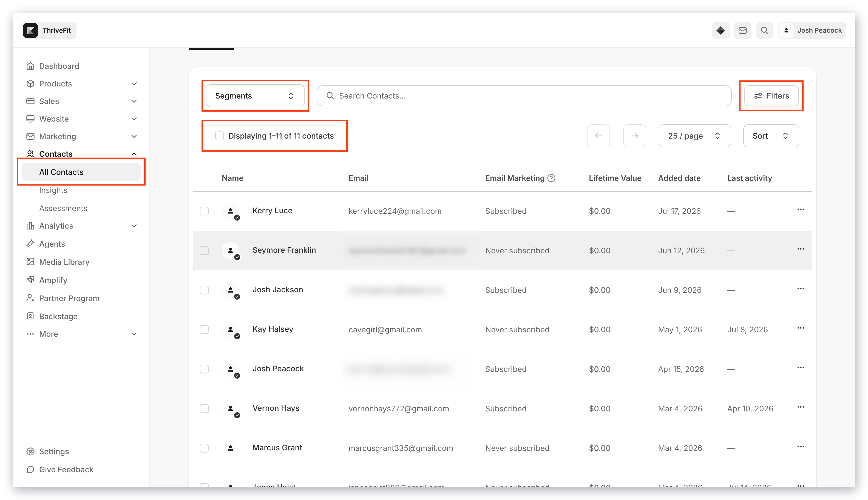Open more actions for Marcus Grant
The image size is (868, 500).
pos(800,446)
